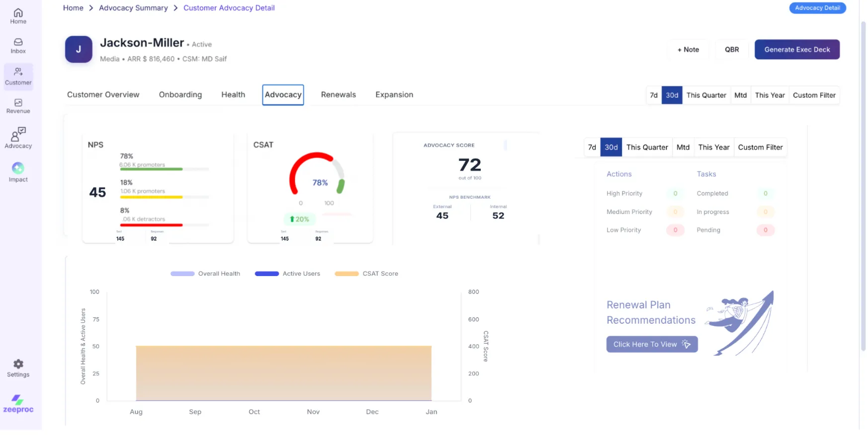Screen dimensions: 868x435
Task: Select This Quarter in top date bar
Action: (706, 95)
